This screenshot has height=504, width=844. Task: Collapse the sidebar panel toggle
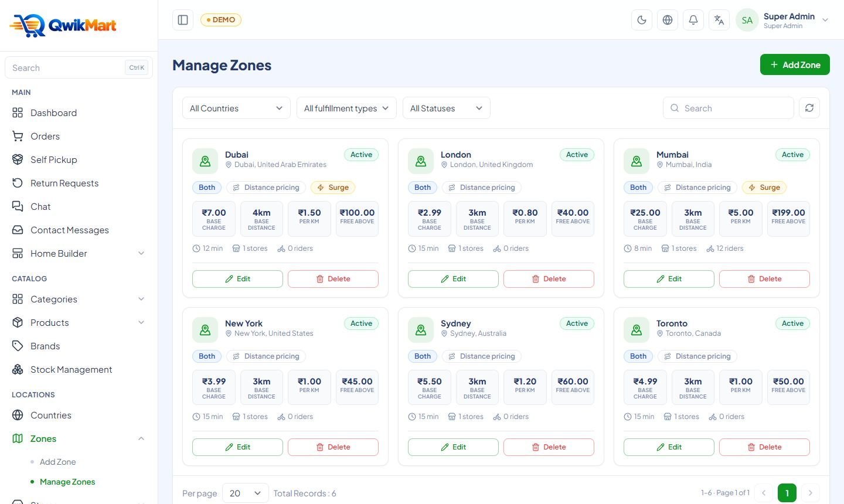coord(183,20)
